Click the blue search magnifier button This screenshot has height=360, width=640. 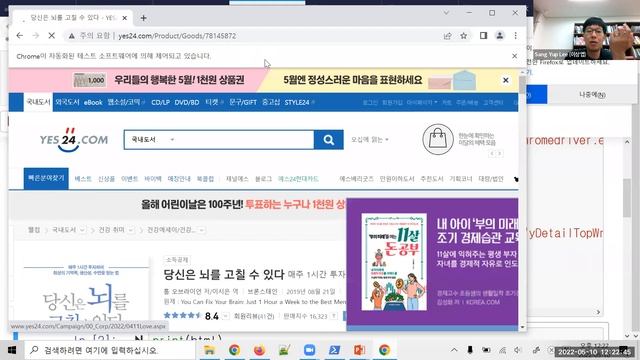point(329,140)
